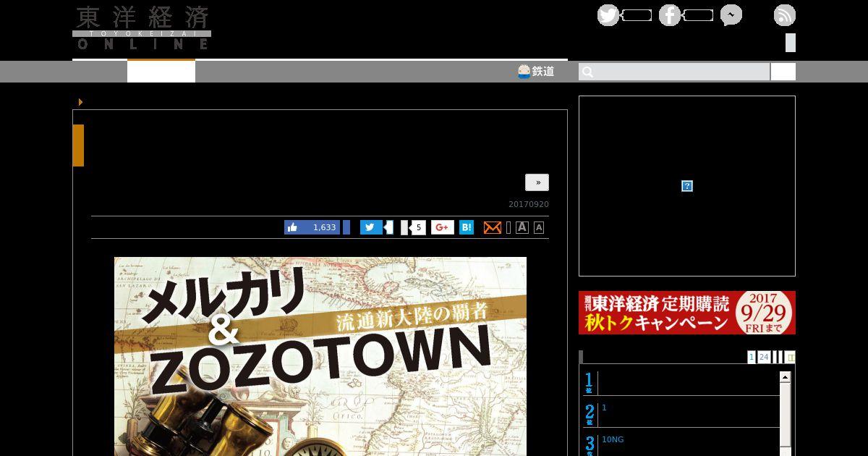The height and width of the screenshot is (456, 868).
Task: Click the white search submit button
Action: [783, 72]
